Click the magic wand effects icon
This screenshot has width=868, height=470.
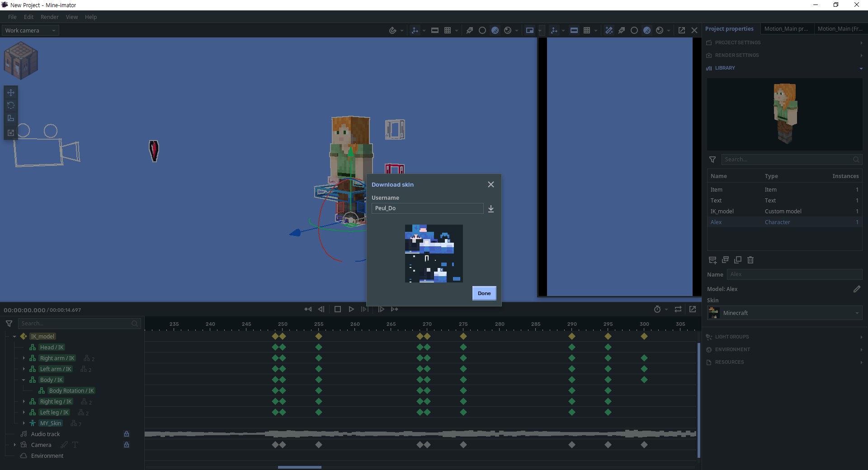609,30
